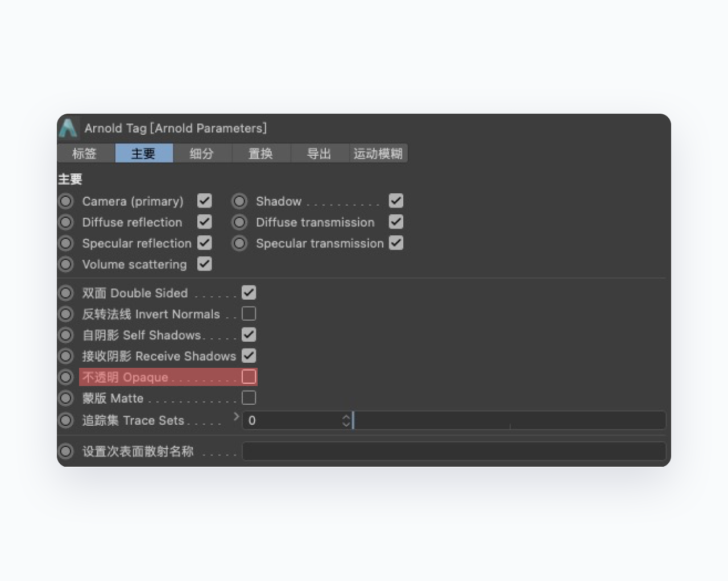Click animation dot beside Specular transmission

tap(239, 243)
